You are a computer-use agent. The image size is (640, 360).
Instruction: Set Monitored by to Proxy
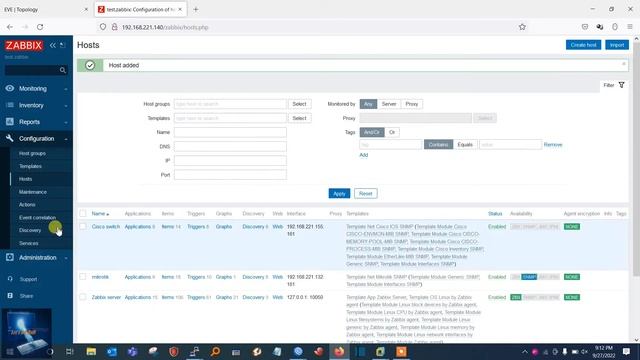411,104
